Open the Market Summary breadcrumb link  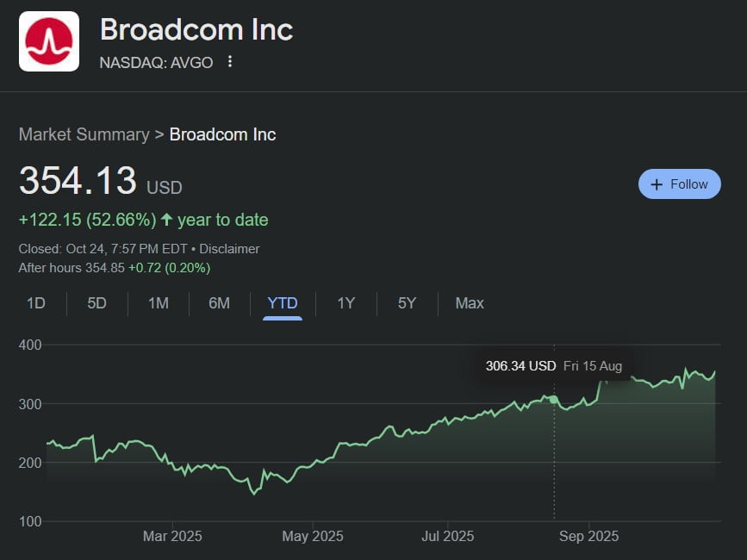[84, 134]
